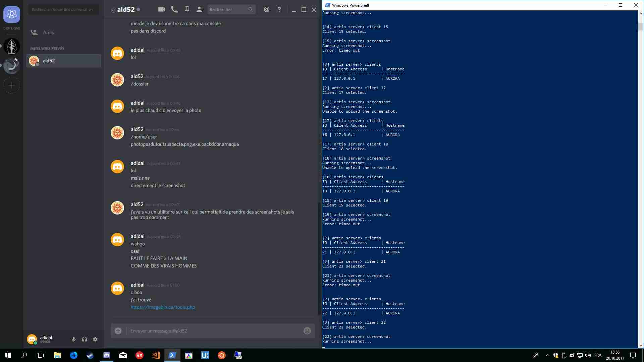Open Discord mentions via the @ icon
Image resolution: width=644 pixels, height=362 pixels.
tap(267, 9)
